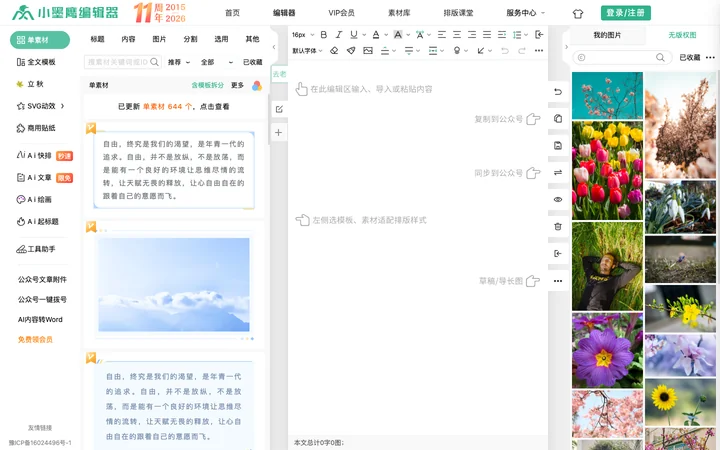Click the light bulb icon in toolbar
The height and width of the screenshot is (450, 720).
457,51
